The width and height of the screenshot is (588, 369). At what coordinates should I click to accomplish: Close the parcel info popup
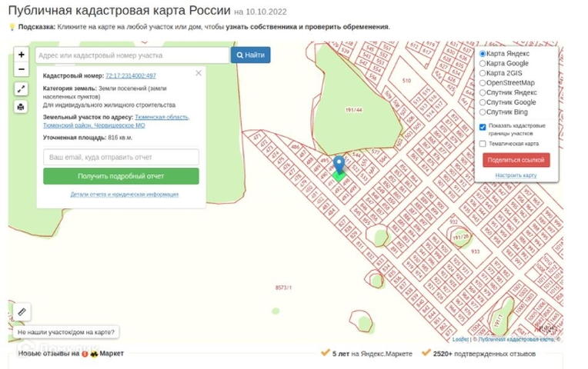coord(199,73)
